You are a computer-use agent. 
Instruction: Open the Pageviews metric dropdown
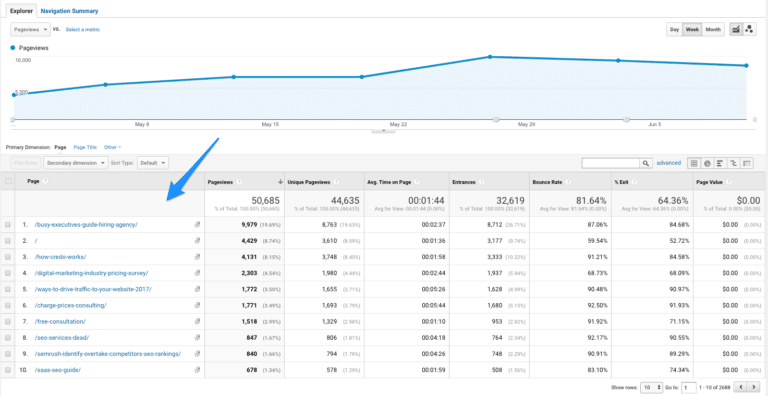[x=30, y=29]
